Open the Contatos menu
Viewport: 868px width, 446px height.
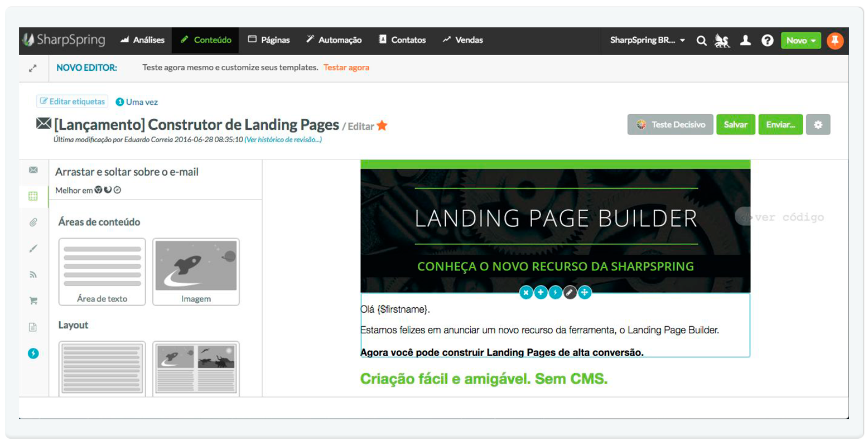click(402, 40)
